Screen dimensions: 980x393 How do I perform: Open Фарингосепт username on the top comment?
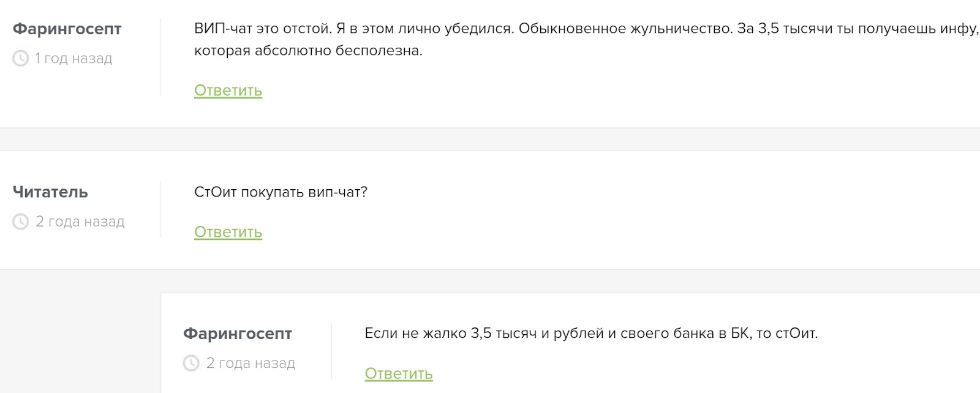[x=67, y=29]
